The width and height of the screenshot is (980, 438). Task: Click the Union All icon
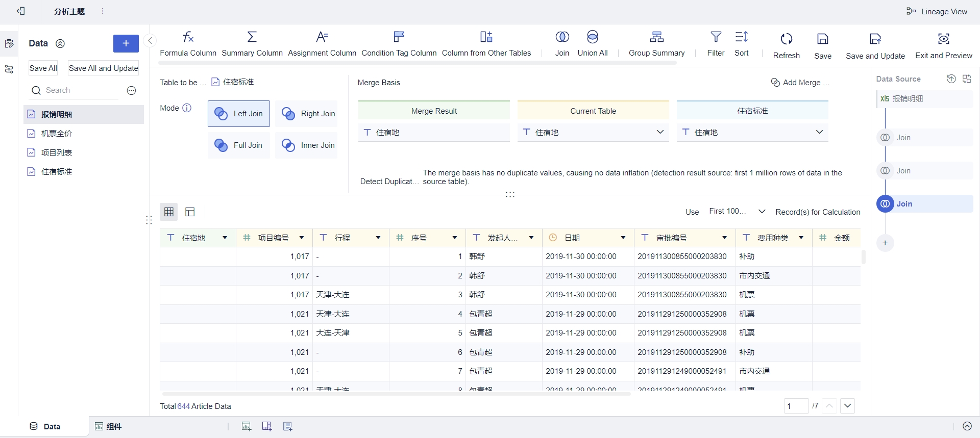pyautogui.click(x=592, y=37)
